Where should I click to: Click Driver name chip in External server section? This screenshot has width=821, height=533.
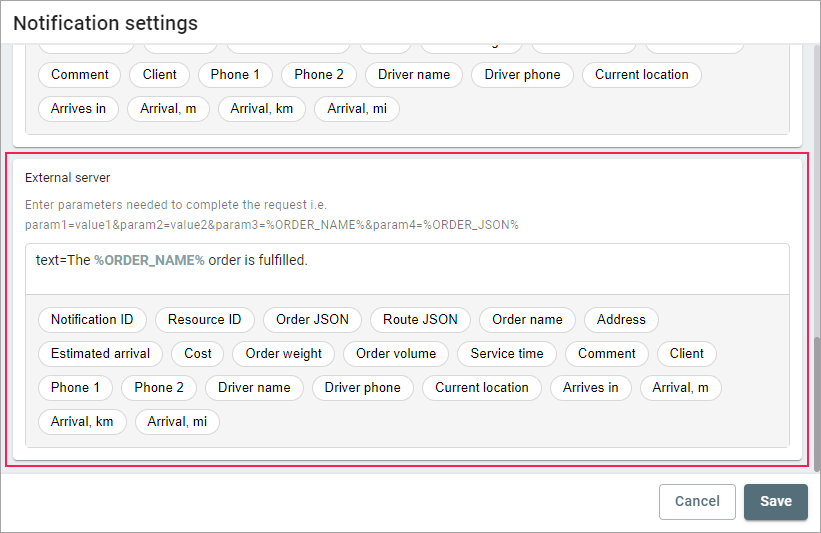[x=254, y=388]
